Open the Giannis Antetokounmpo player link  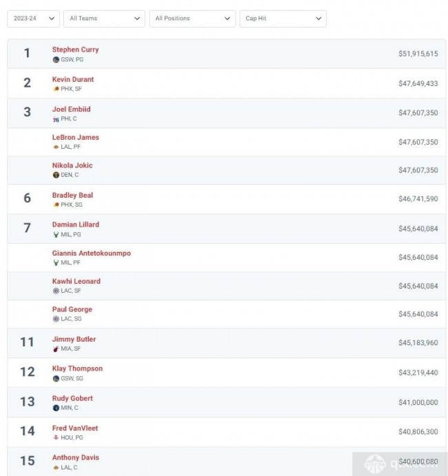click(91, 253)
